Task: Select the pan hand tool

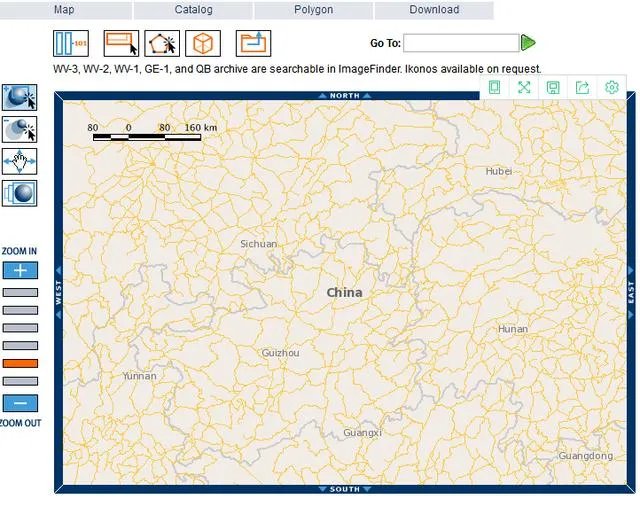Action: [x=19, y=161]
